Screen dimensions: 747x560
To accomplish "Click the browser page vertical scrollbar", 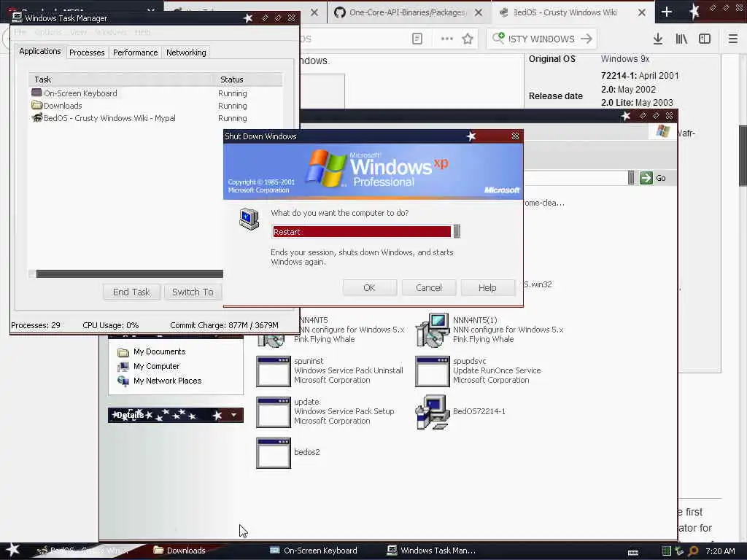I will click(x=742, y=155).
